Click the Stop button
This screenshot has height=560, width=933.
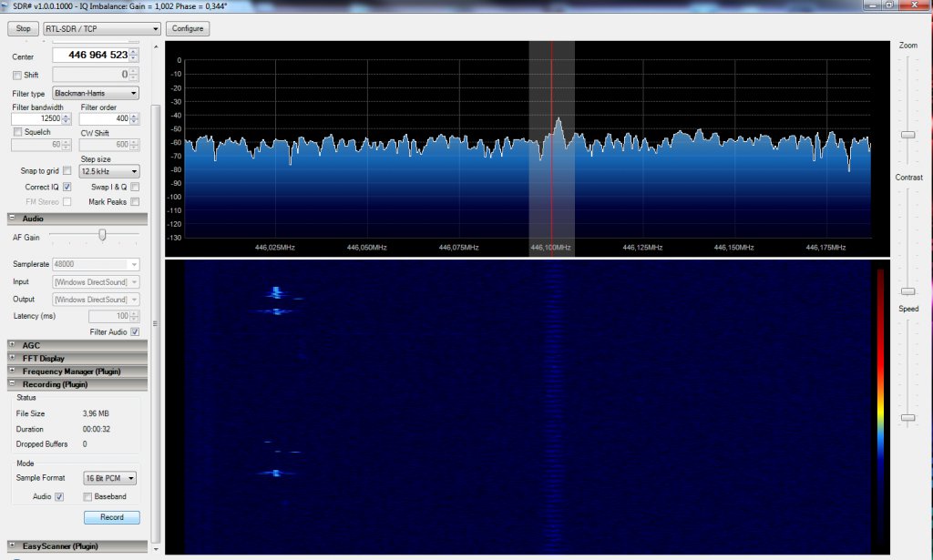(x=24, y=29)
